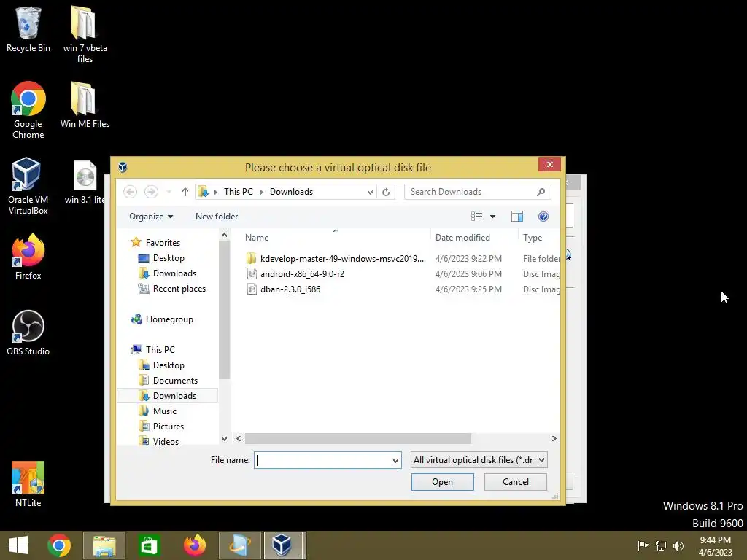
Task: Close the optical disk file dialog
Action: coord(550,164)
